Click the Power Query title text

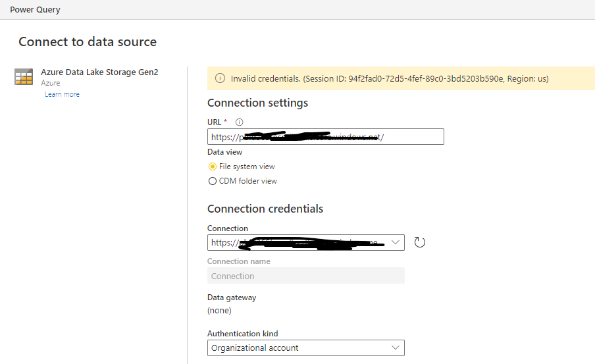coord(35,9)
